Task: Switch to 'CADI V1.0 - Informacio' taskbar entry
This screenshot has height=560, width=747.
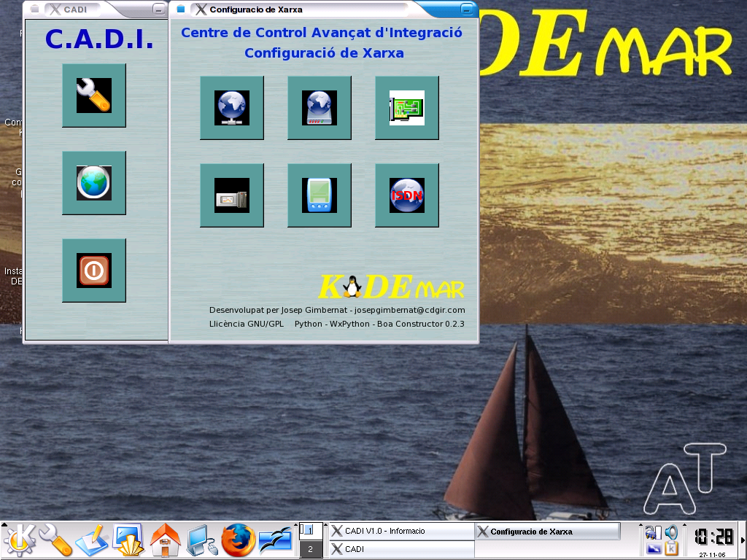Action: [x=401, y=531]
